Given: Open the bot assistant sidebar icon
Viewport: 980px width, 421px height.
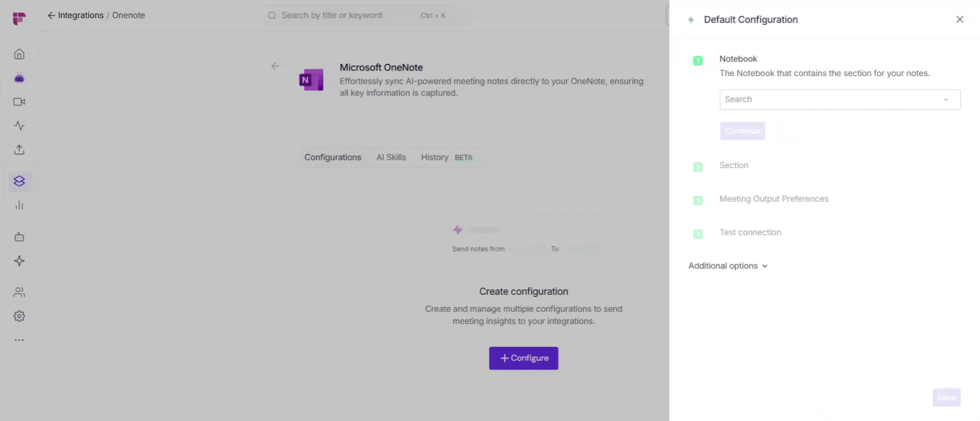Looking at the screenshot, I should [19, 78].
